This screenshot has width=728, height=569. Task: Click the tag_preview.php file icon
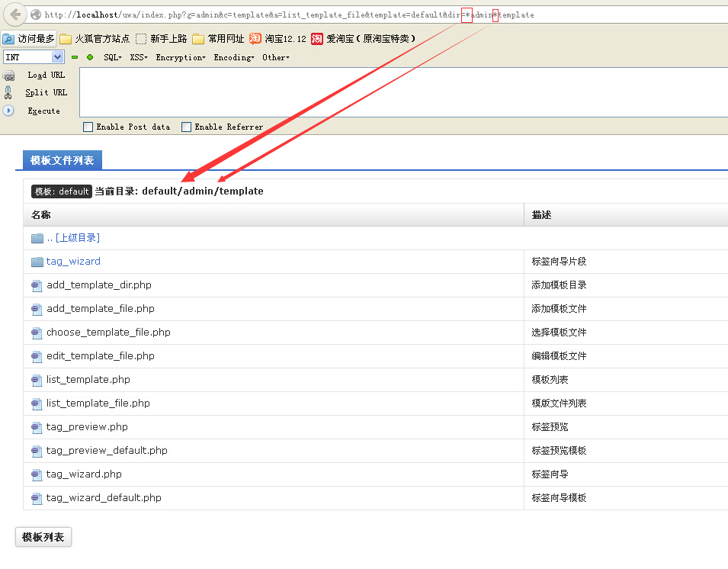point(37,428)
